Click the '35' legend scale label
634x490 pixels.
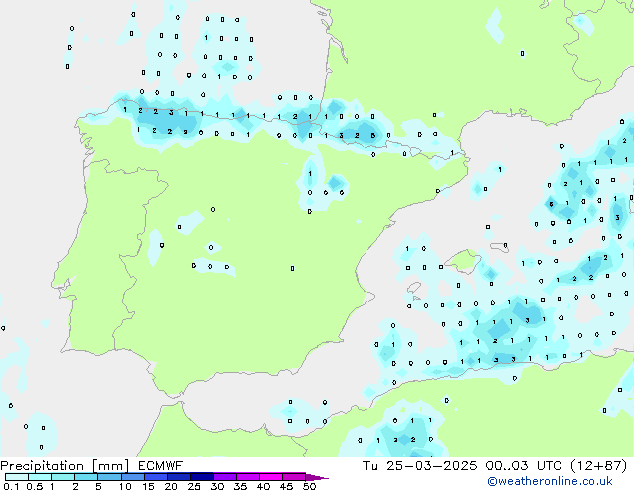240,486
